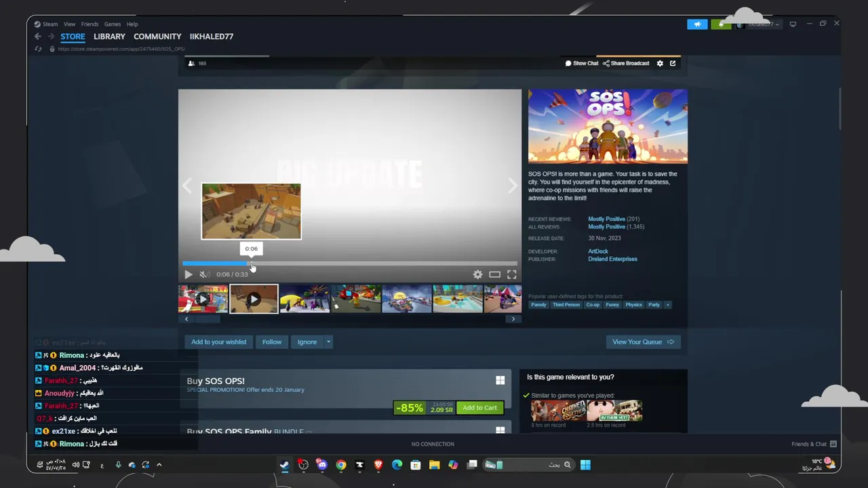
Task: Open Friends & Chat
Action: (x=814, y=445)
